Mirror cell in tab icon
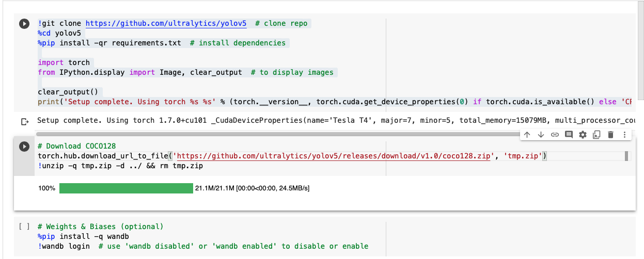644x259 pixels. pos(596,135)
